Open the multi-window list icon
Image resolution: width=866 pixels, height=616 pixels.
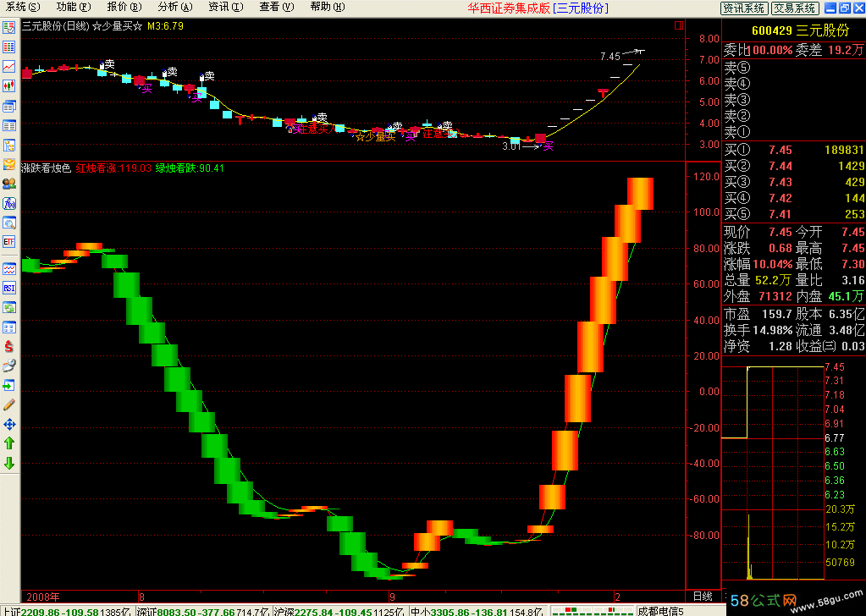(8, 106)
